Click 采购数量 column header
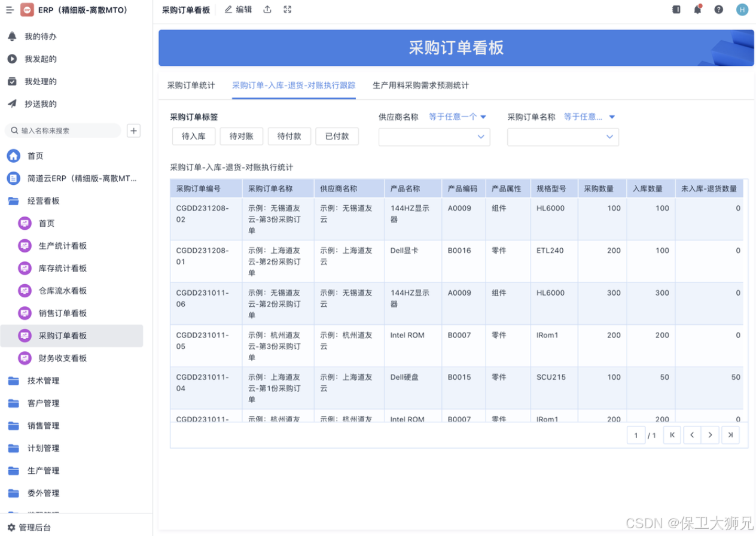Viewport: 756px width, 536px height. [602, 188]
